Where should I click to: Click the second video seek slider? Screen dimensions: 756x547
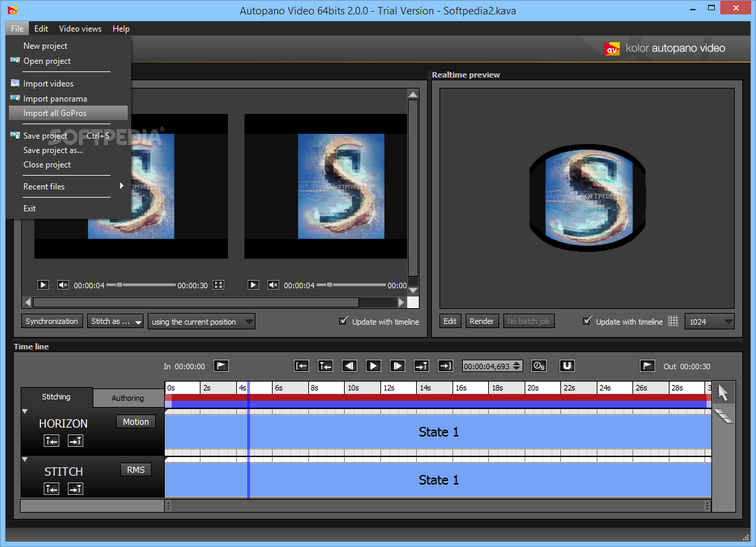pyautogui.click(x=351, y=285)
